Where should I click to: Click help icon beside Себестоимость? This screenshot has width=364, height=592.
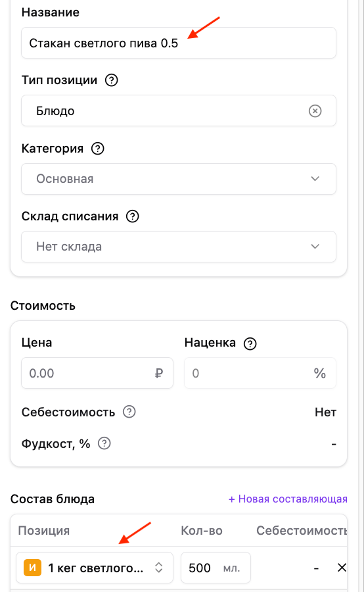tap(129, 412)
